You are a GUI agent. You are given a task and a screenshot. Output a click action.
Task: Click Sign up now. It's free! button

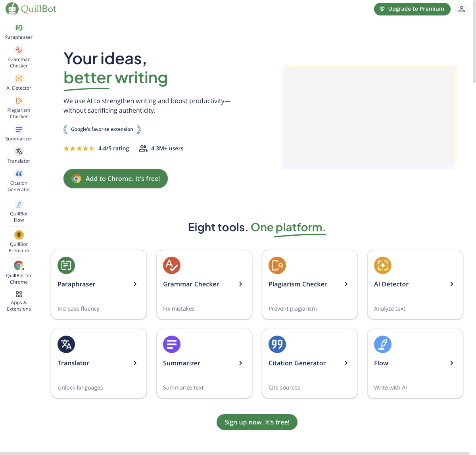point(257,422)
